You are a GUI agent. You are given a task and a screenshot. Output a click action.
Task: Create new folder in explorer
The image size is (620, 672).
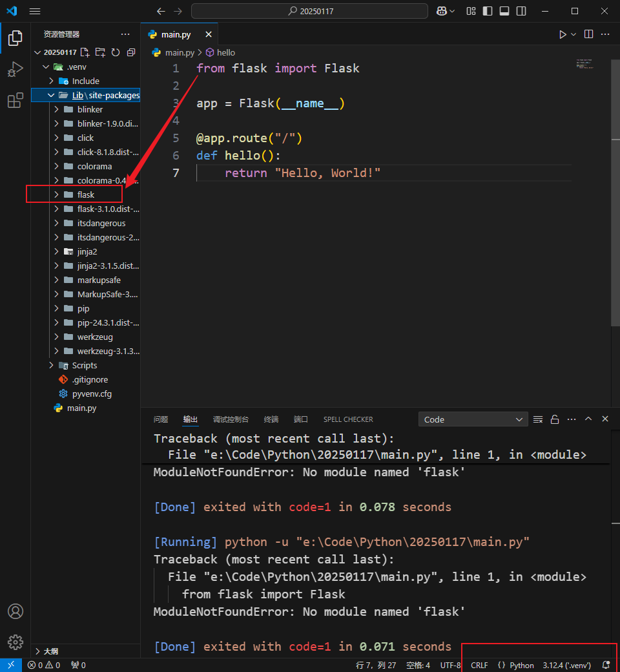pyautogui.click(x=100, y=52)
